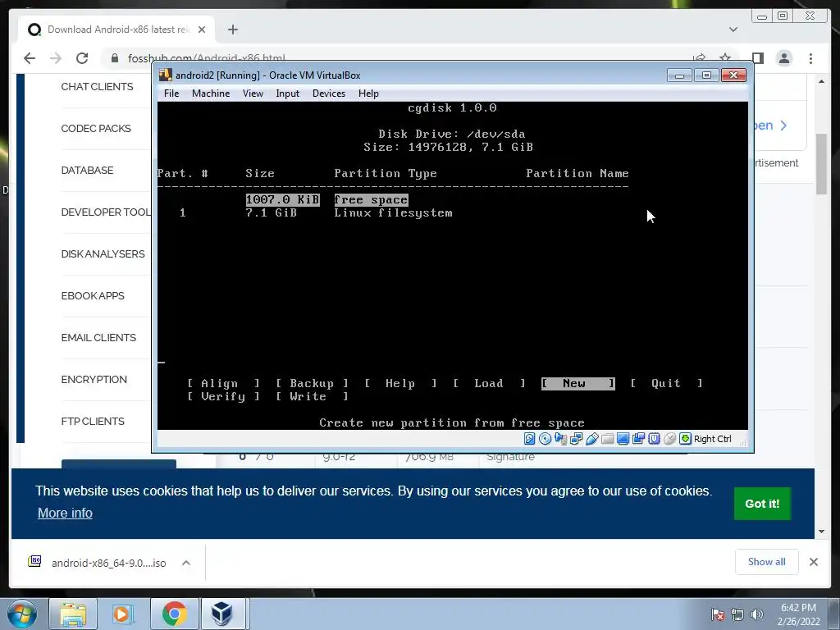840x630 pixels.
Task: Open media player from the taskbar
Action: point(121,614)
